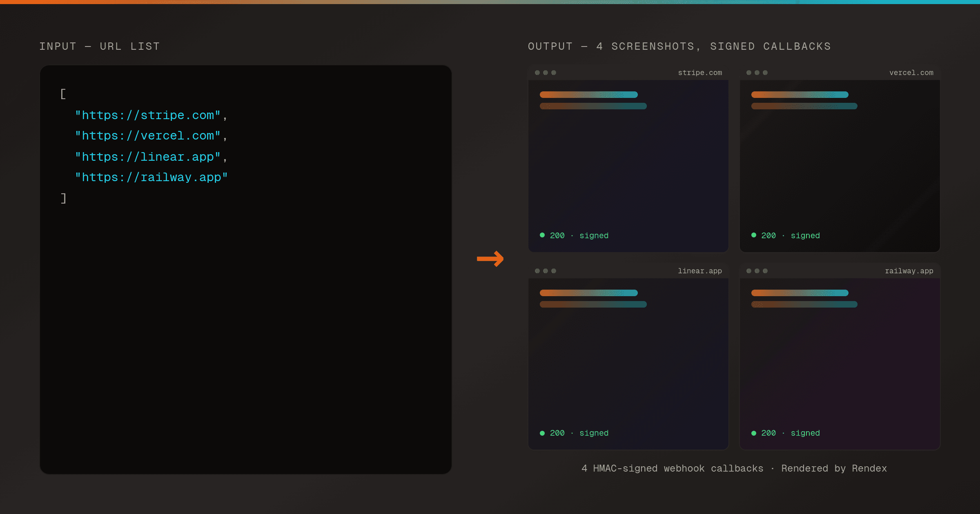Open the railway.app screenshot preview card
The width and height of the screenshot is (980, 514).
pyautogui.click(x=840, y=357)
